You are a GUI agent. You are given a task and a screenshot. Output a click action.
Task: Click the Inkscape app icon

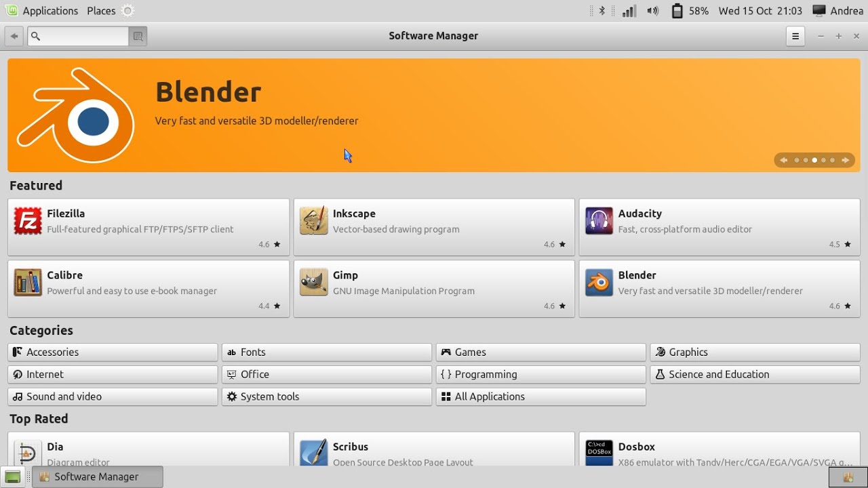(x=313, y=222)
